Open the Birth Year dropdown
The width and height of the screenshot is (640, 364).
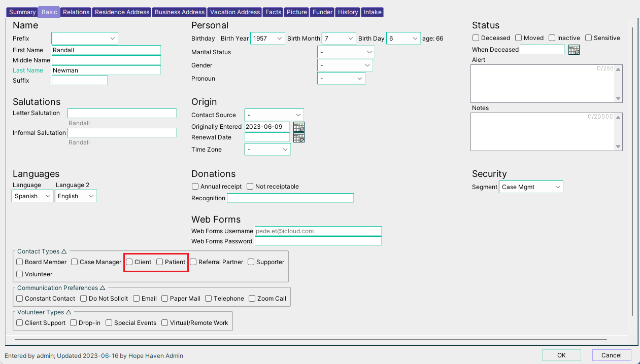point(268,39)
